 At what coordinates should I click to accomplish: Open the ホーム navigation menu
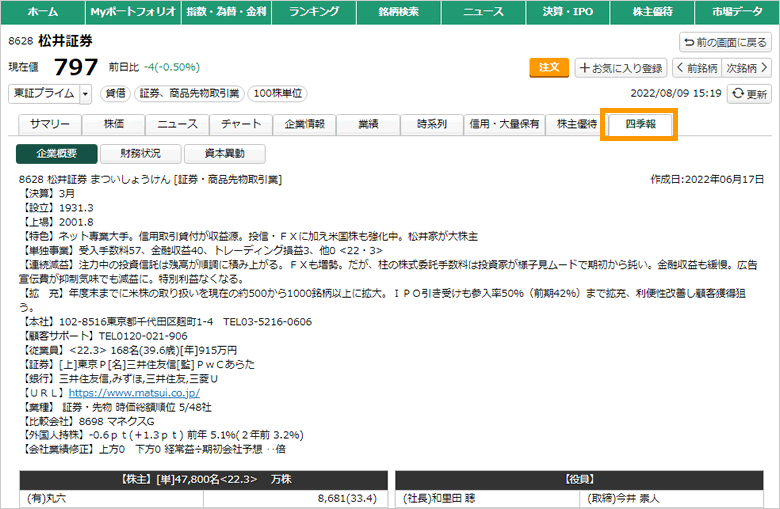pos(42,12)
